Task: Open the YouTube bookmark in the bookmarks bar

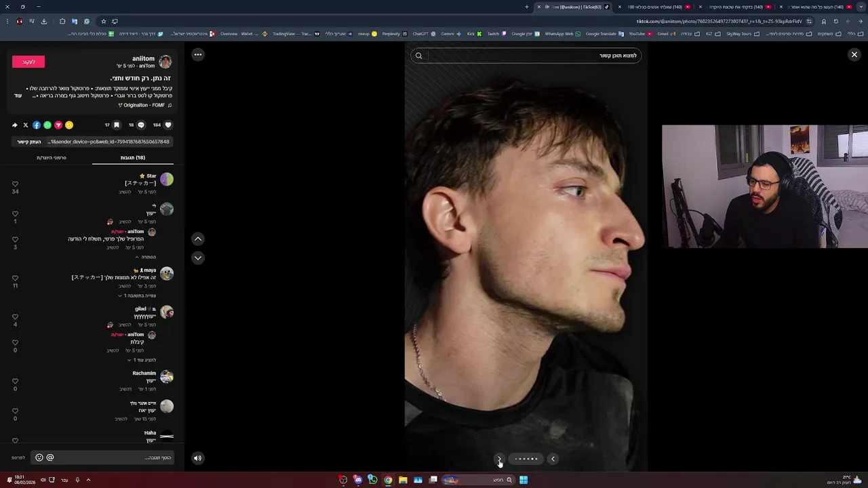Action: 640,34
